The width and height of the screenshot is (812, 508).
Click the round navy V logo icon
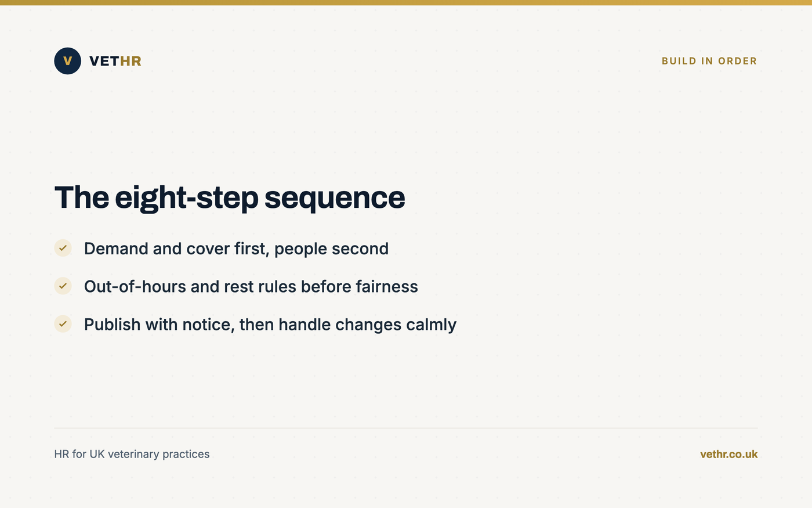67,61
